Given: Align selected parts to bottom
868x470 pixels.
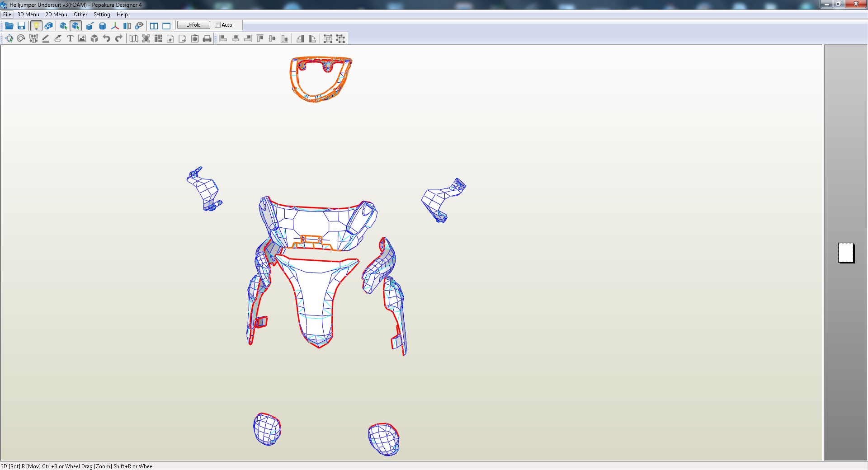Looking at the screenshot, I should [284, 38].
